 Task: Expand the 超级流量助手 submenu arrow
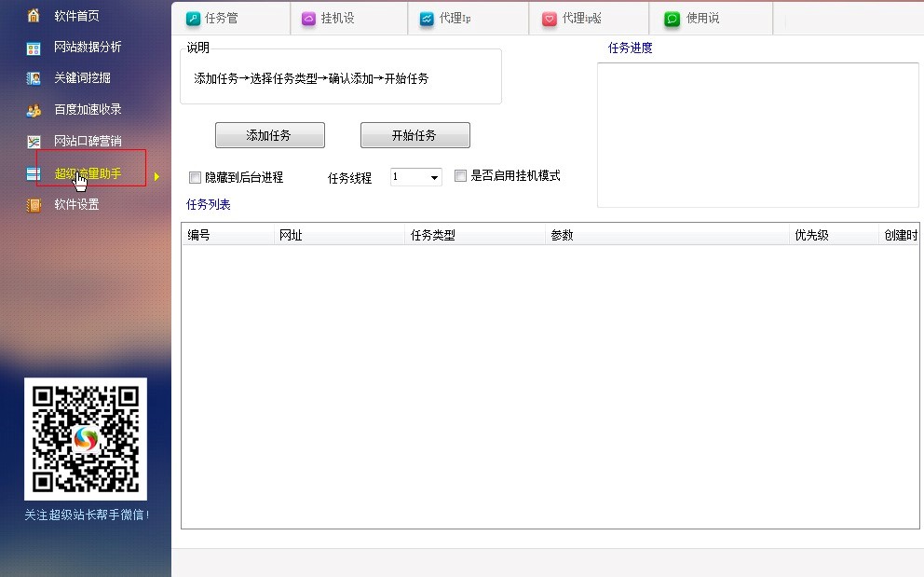(156, 174)
